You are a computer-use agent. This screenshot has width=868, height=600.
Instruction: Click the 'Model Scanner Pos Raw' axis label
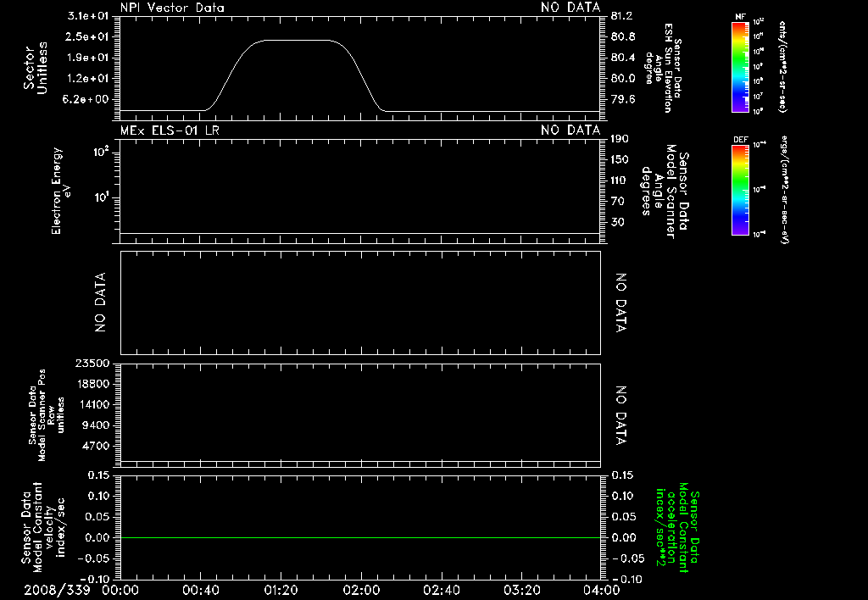coord(47,415)
